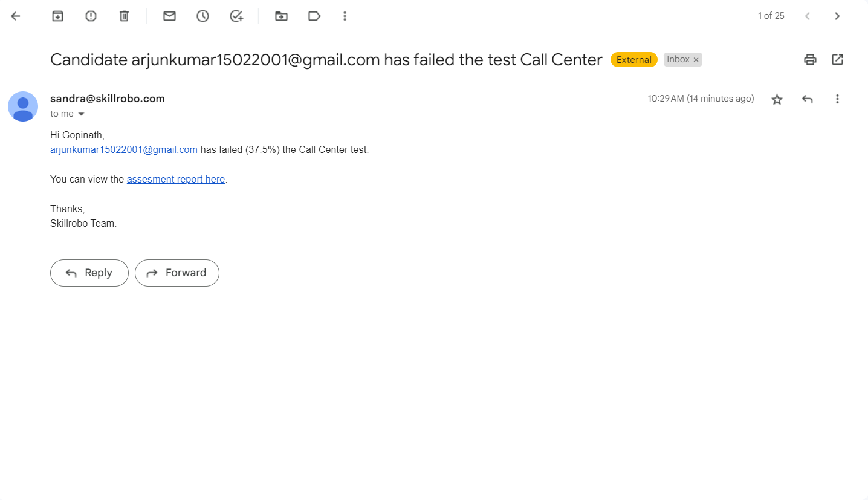
Task: Open the Labels icon
Action: pos(314,16)
